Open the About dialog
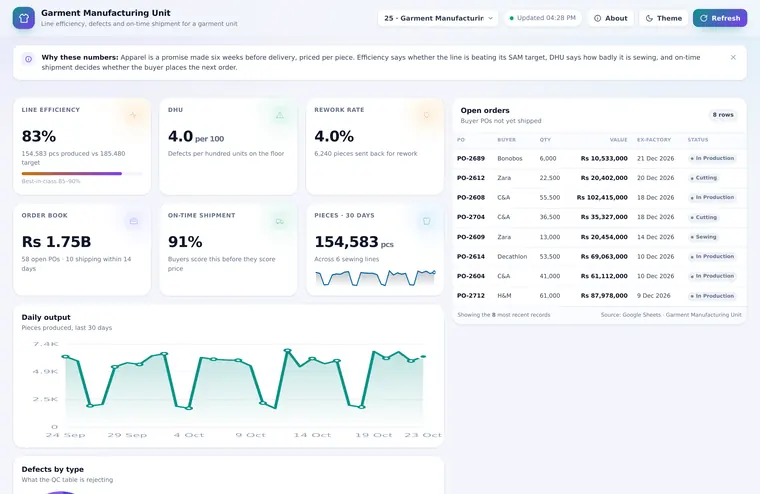 pos(611,18)
